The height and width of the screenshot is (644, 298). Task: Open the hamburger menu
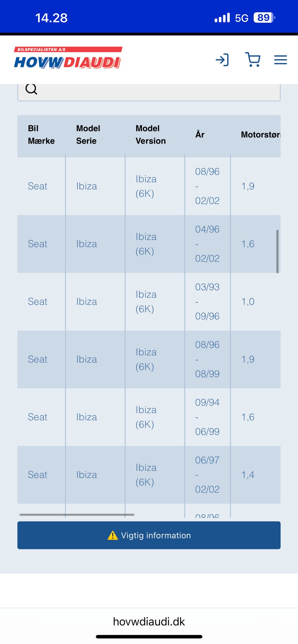[280, 60]
